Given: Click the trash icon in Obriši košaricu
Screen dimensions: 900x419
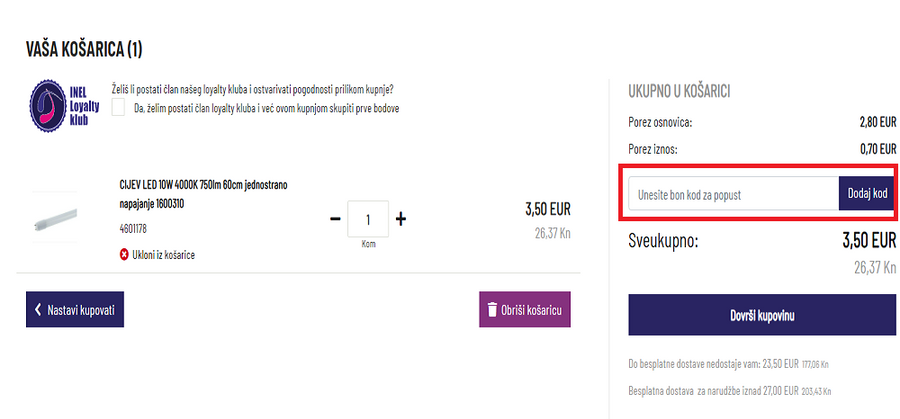Looking at the screenshot, I should point(492,310).
